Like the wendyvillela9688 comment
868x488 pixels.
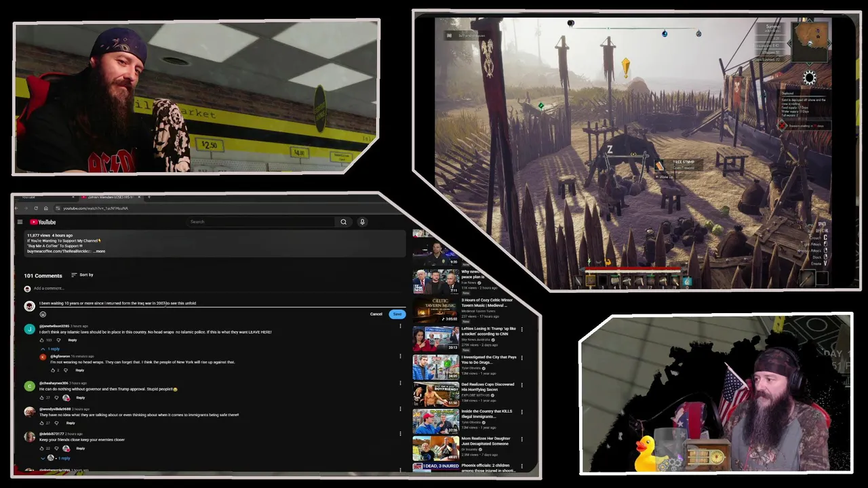coord(42,423)
